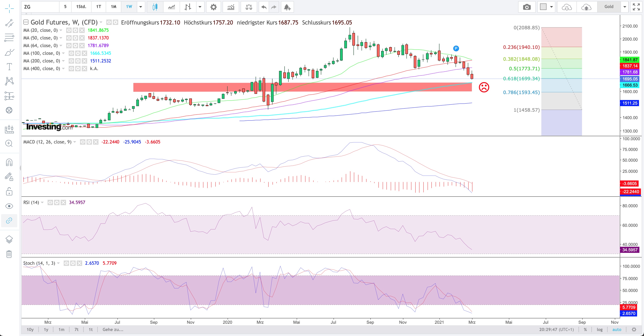Select the text annotation tool
The width and height of the screenshot is (644, 336).
9,67
